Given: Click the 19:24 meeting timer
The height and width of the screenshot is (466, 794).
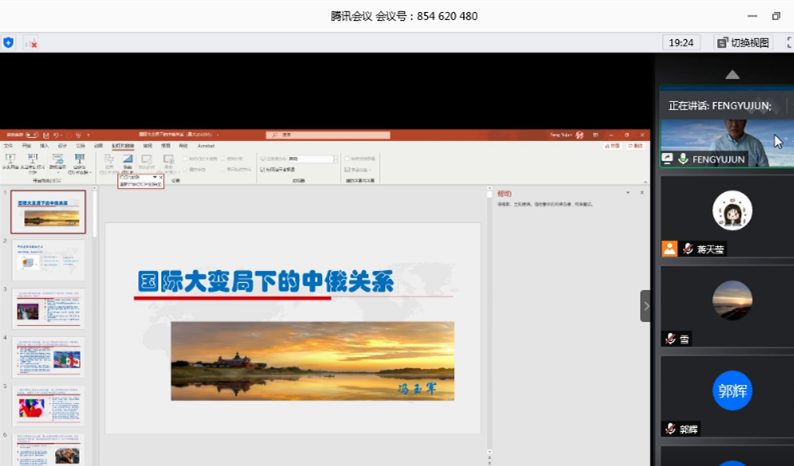Looking at the screenshot, I should pos(681,43).
